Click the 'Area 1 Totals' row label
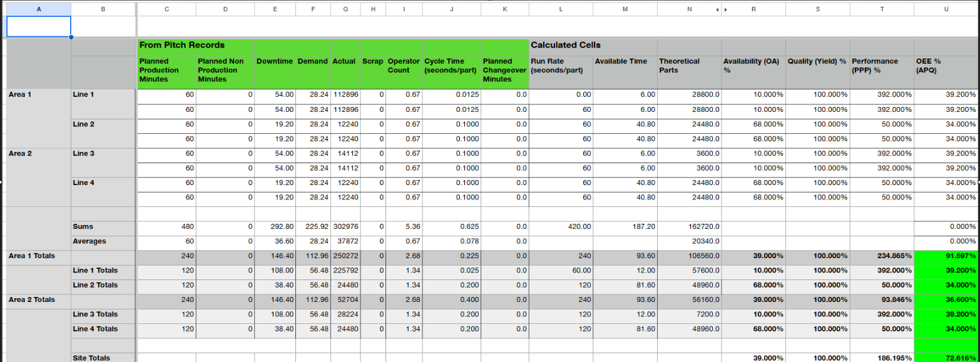The image size is (980, 362). [x=31, y=256]
